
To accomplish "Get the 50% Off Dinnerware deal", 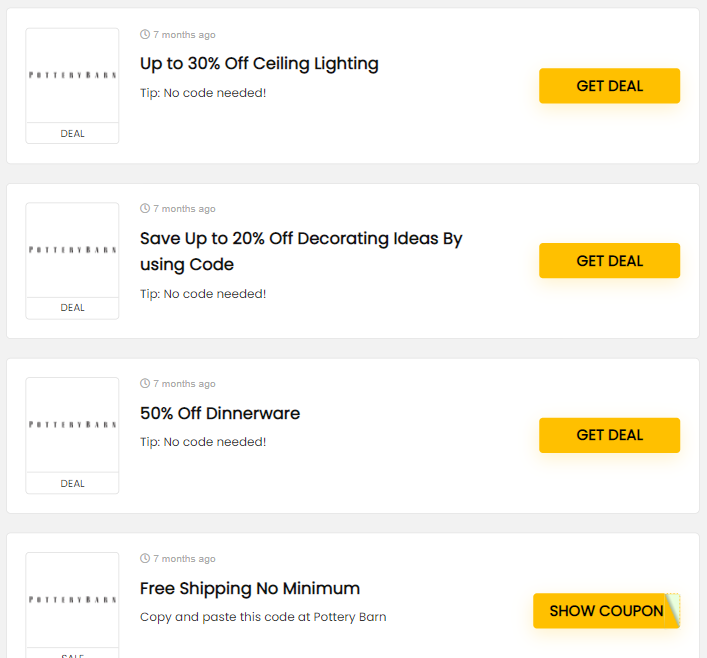I will 609,435.
